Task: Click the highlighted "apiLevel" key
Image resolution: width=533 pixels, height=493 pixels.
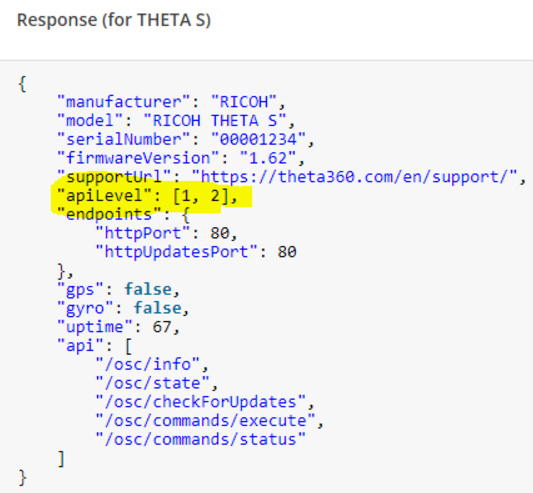Action: click(104, 196)
